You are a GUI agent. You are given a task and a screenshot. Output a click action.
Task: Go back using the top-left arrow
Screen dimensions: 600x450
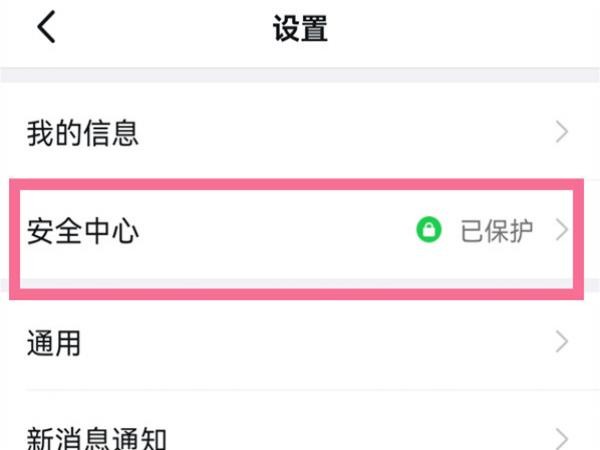pyautogui.click(x=46, y=27)
